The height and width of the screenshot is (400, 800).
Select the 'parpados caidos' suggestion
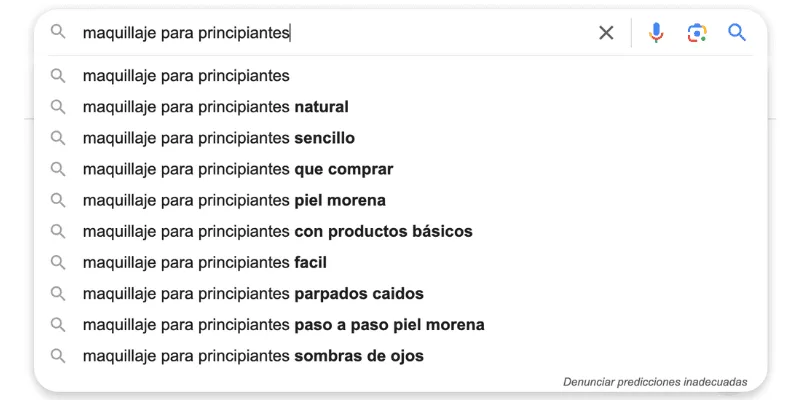pyautogui.click(x=253, y=294)
